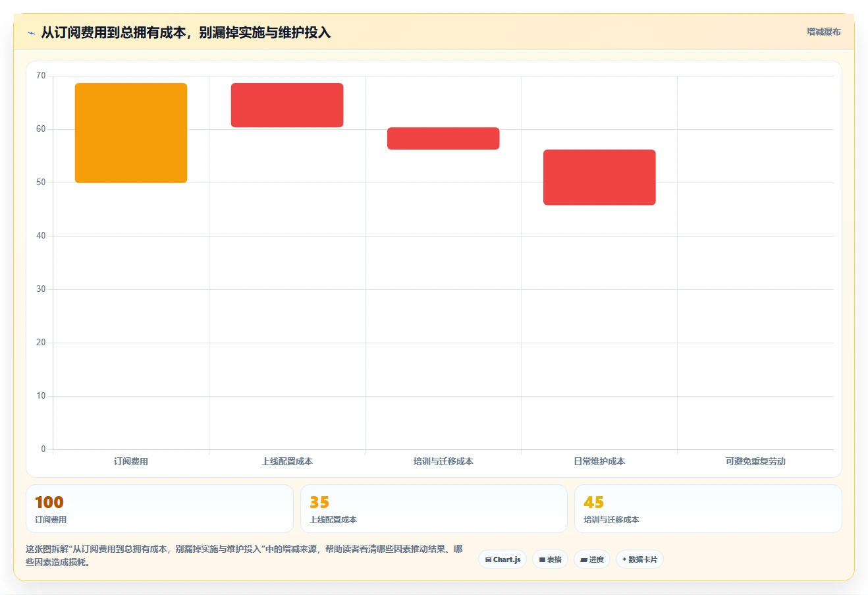Viewport: 868px width, 595px height.
Task: Click the 日常维护成本 x-axis label
Action: (x=599, y=461)
